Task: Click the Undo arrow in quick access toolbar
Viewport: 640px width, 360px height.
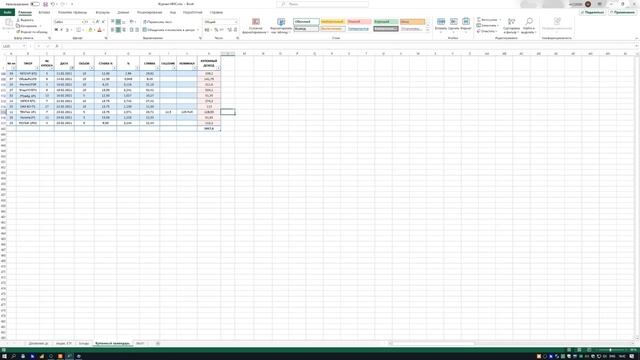Action: point(53,4)
